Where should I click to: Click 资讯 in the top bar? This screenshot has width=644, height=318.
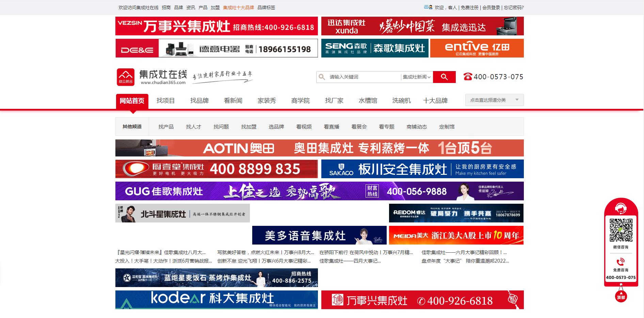tap(191, 7)
